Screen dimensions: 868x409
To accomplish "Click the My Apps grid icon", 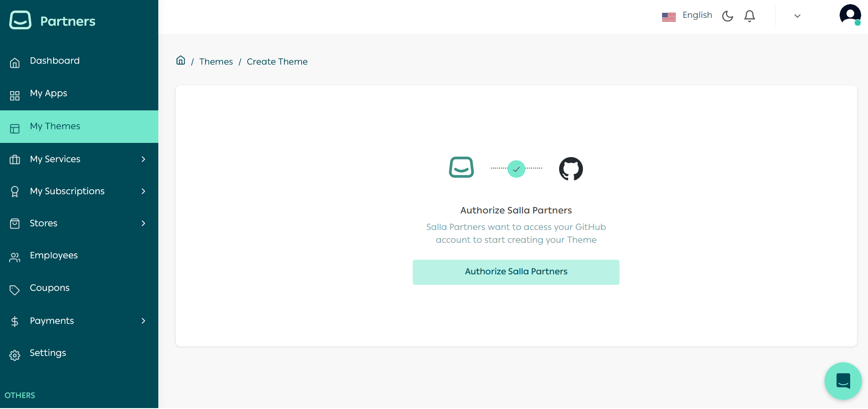I will (15, 95).
